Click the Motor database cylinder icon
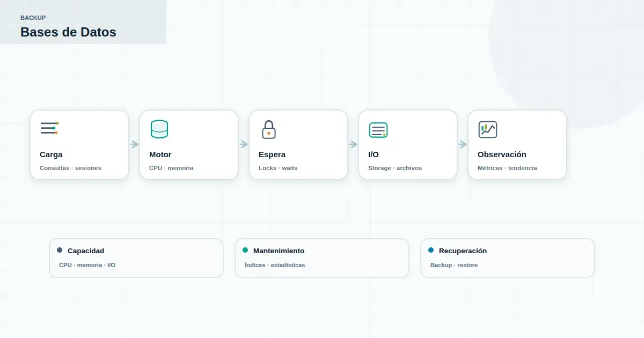The height and width of the screenshot is (338, 644). point(159,129)
